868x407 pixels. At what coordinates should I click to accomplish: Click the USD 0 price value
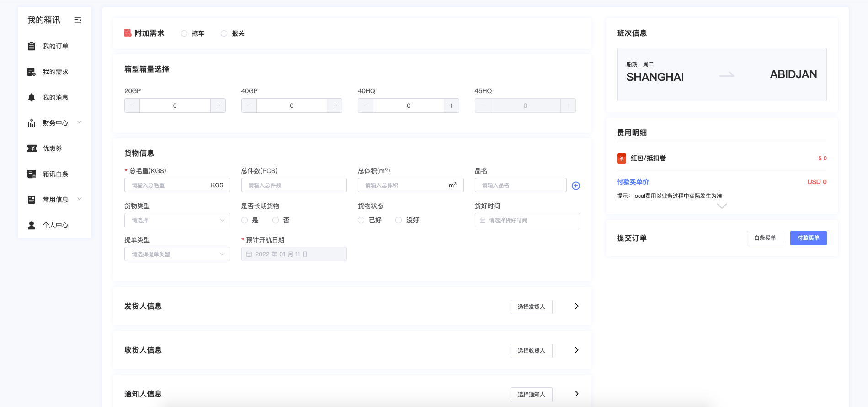817,182
